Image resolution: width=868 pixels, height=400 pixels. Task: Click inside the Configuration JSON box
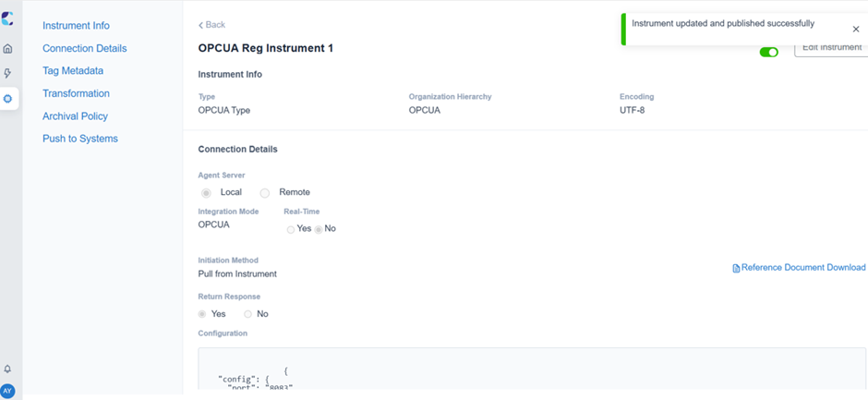point(532,369)
